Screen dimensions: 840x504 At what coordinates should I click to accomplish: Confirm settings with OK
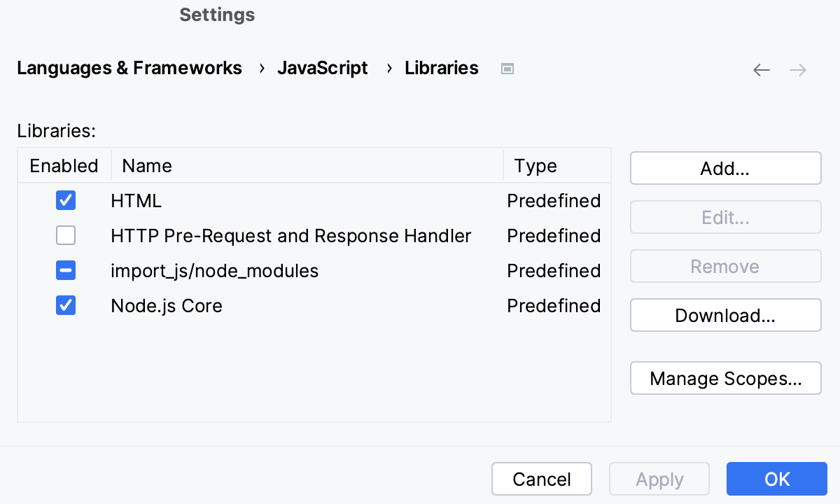tap(776, 479)
